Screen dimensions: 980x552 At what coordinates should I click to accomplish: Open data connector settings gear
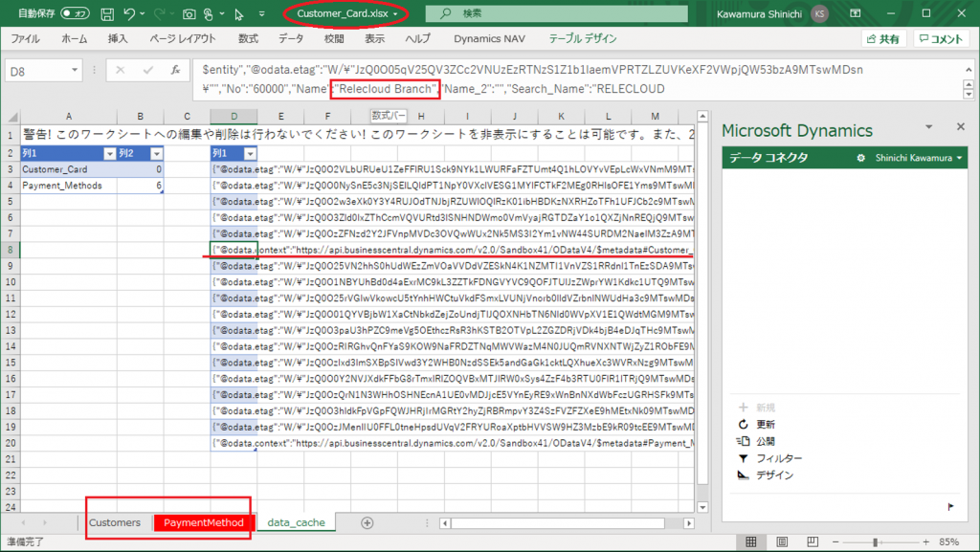point(860,158)
